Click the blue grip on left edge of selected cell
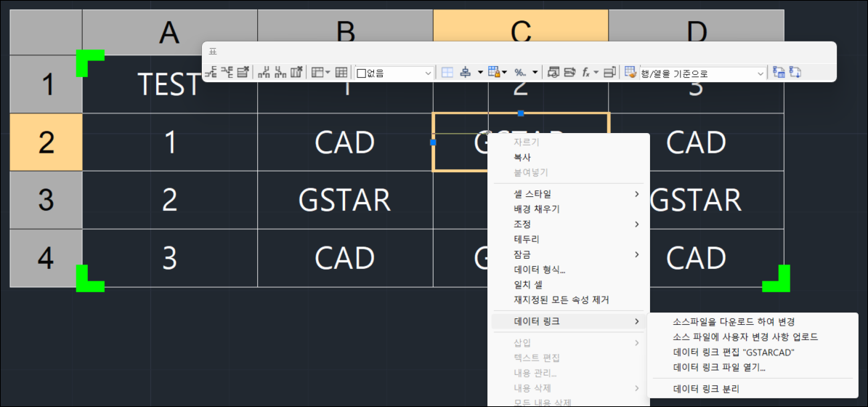The height and width of the screenshot is (407, 868). coord(433,142)
